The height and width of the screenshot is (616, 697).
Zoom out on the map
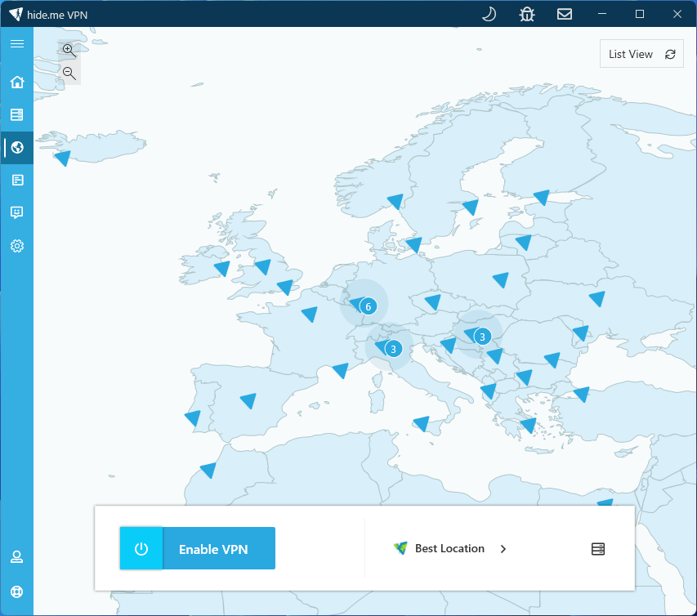click(69, 73)
